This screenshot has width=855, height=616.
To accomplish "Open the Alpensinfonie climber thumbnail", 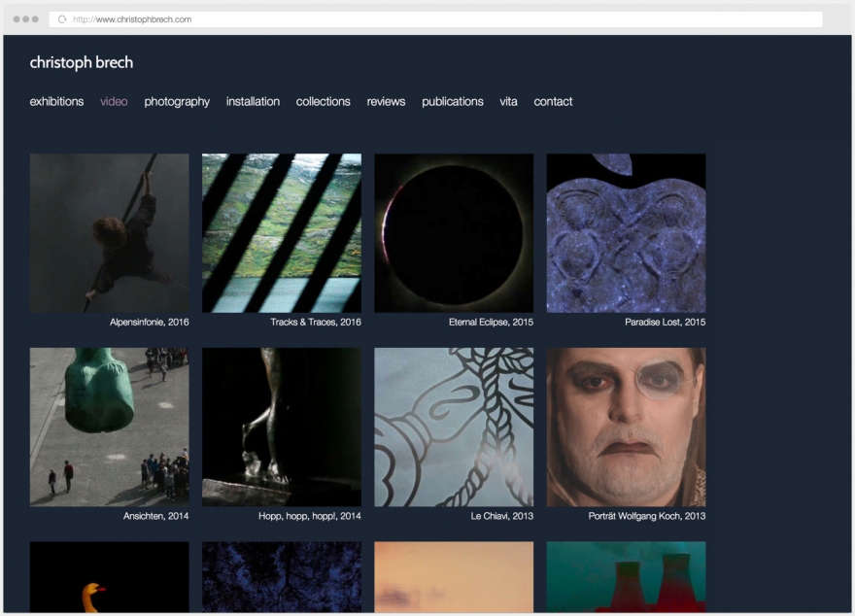I will 110,233.
